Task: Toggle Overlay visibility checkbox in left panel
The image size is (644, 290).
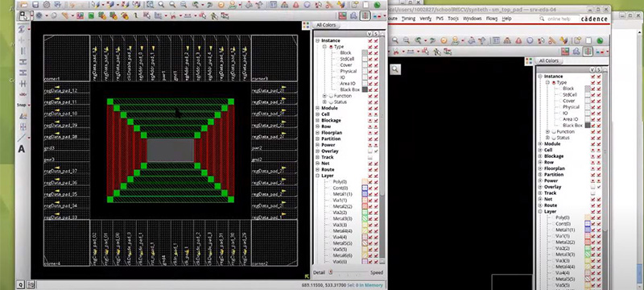Action: [x=370, y=151]
